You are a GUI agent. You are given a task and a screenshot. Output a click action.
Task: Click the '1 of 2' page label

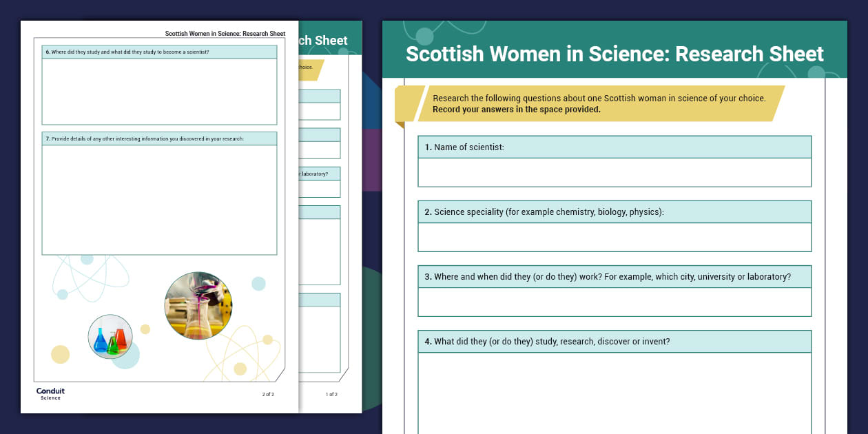tap(330, 395)
